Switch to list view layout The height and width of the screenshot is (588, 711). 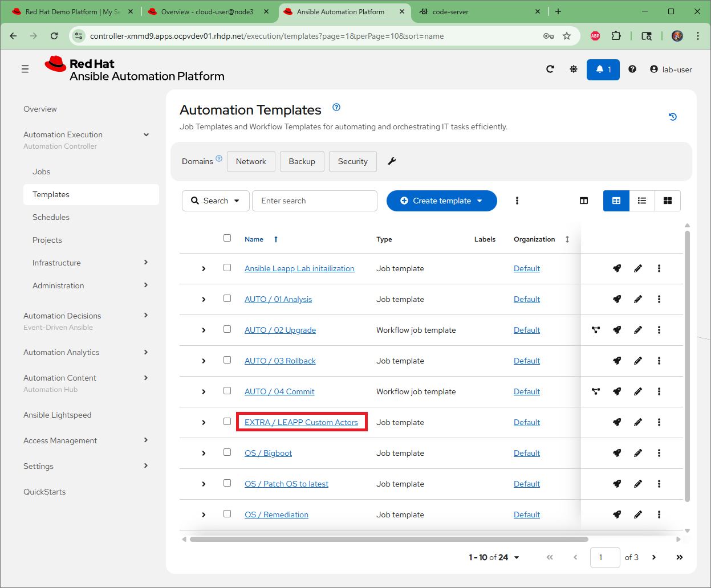(642, 201)
